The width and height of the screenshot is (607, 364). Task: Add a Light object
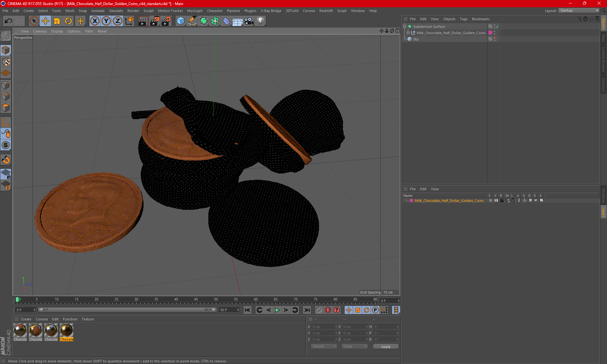click(x=260, y=21)
